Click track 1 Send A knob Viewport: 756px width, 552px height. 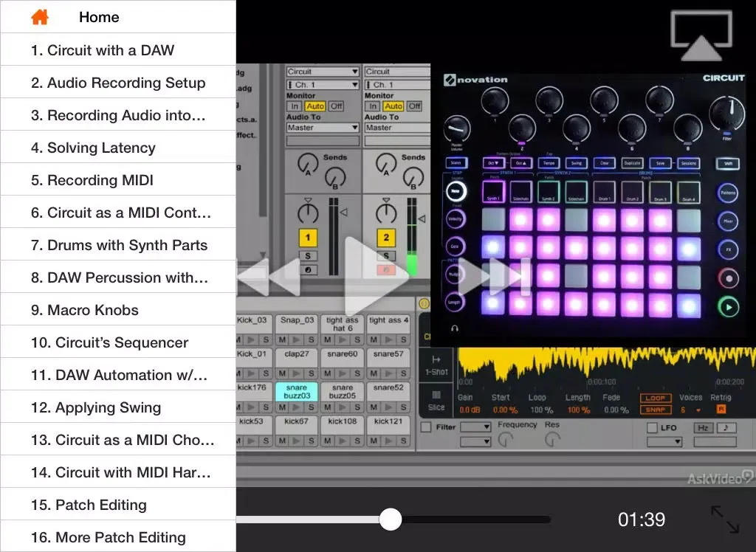[x=308, y=165]
